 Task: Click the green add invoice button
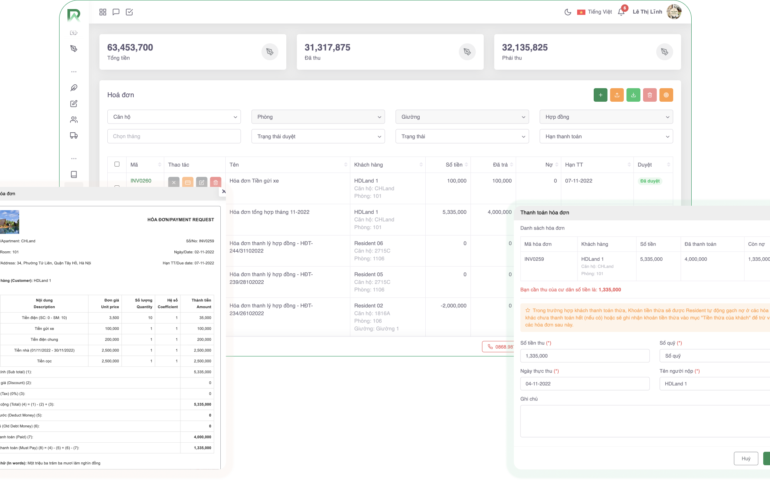coord(600,95)
